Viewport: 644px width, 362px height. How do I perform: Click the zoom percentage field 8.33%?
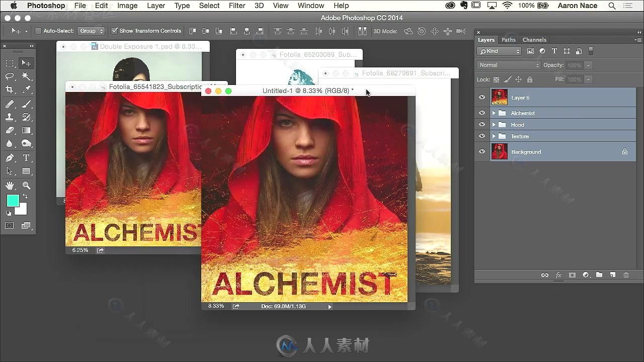[x=216, y=306]
